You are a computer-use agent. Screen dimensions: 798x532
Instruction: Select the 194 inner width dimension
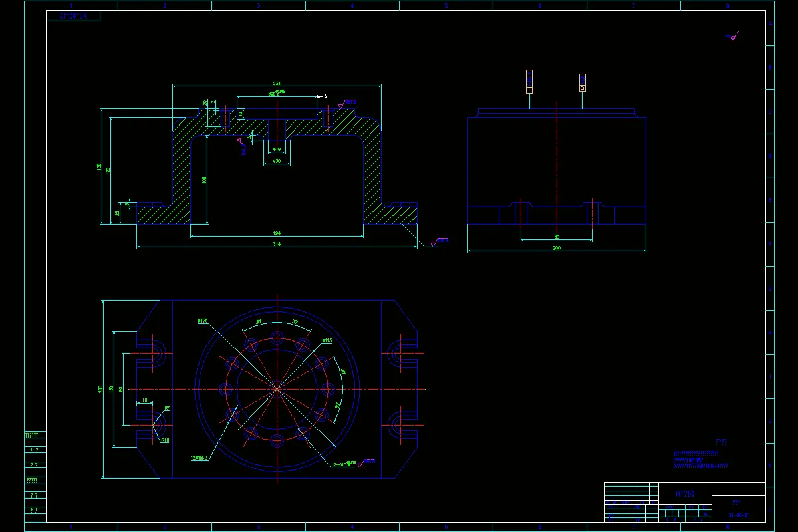(x=277, y=233)
